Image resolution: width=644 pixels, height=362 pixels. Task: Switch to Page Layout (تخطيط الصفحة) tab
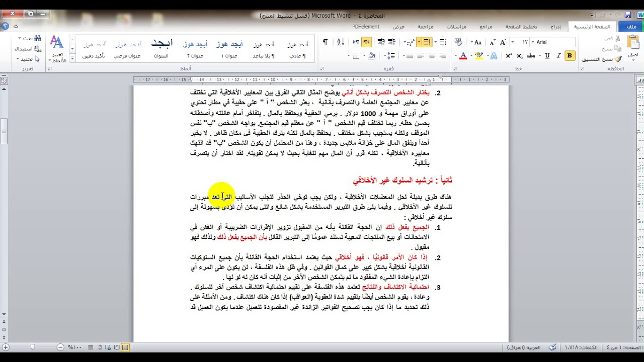coord(521,27)
